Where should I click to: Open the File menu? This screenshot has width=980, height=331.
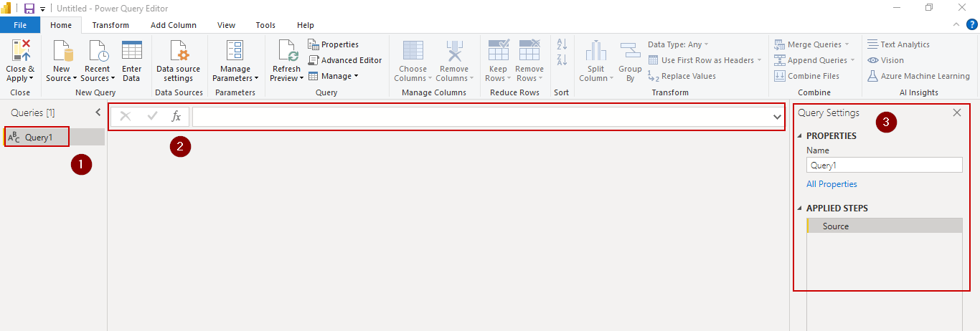click(x=20, y=25)
